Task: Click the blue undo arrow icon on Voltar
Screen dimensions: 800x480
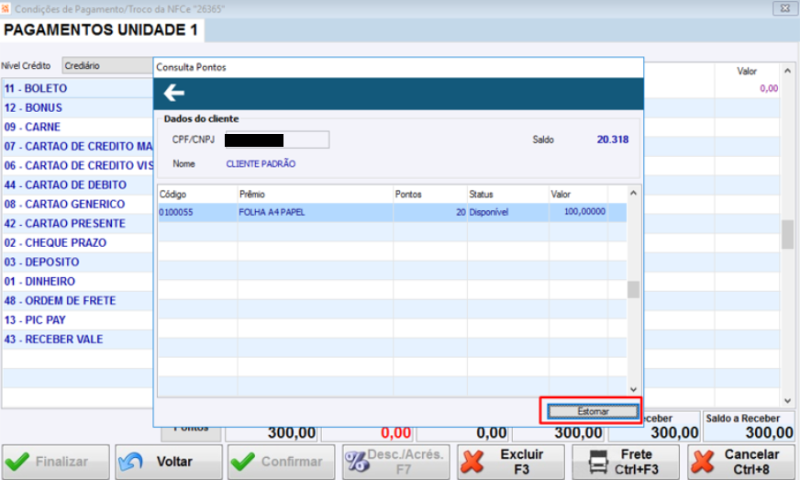Action: click(131, 462)
